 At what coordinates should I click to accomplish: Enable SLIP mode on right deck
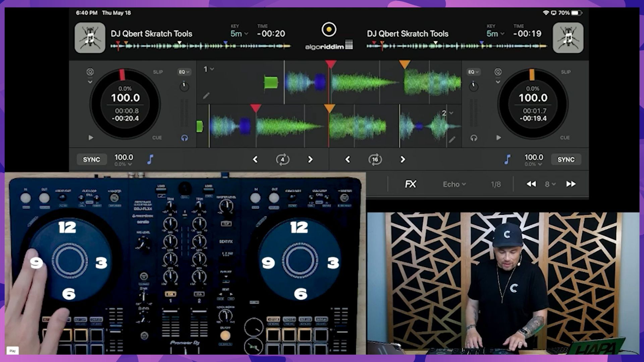tap(566, 72)
